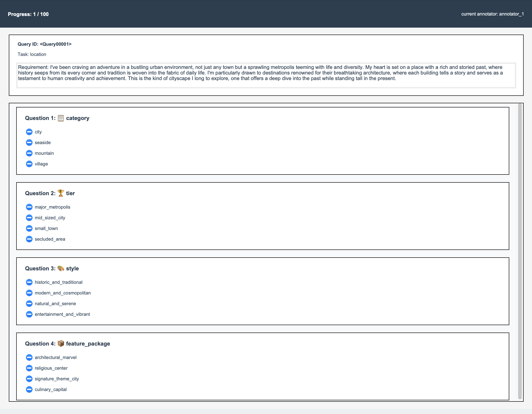Select 'village' under category
The width and height of the screenshot is (532, 414).
tap(29, 164)
